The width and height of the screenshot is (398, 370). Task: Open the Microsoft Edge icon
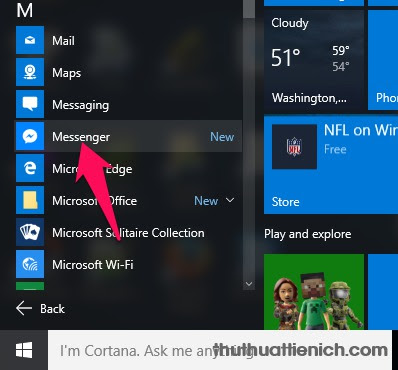coord(30,168)
